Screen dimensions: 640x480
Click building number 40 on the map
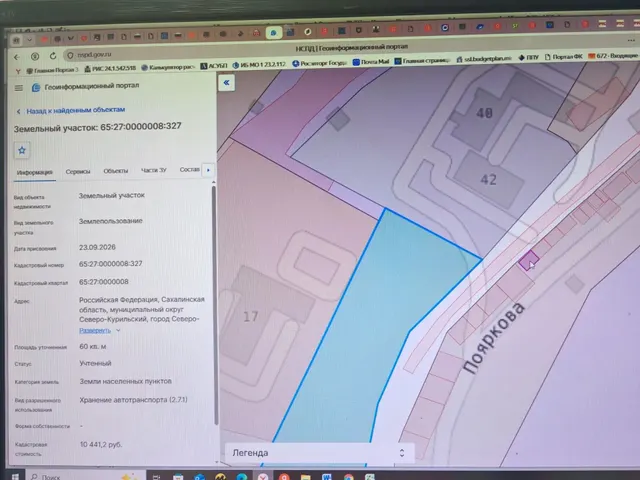484,113
